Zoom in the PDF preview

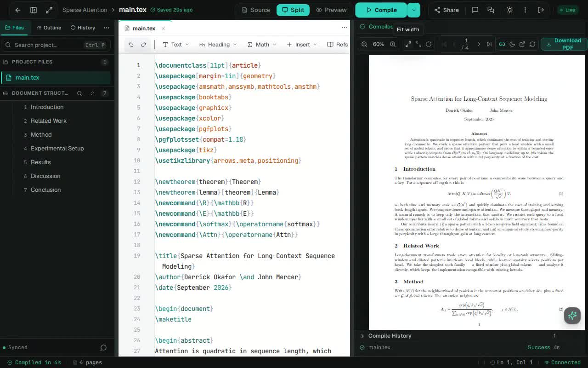[x=393, y=44]
